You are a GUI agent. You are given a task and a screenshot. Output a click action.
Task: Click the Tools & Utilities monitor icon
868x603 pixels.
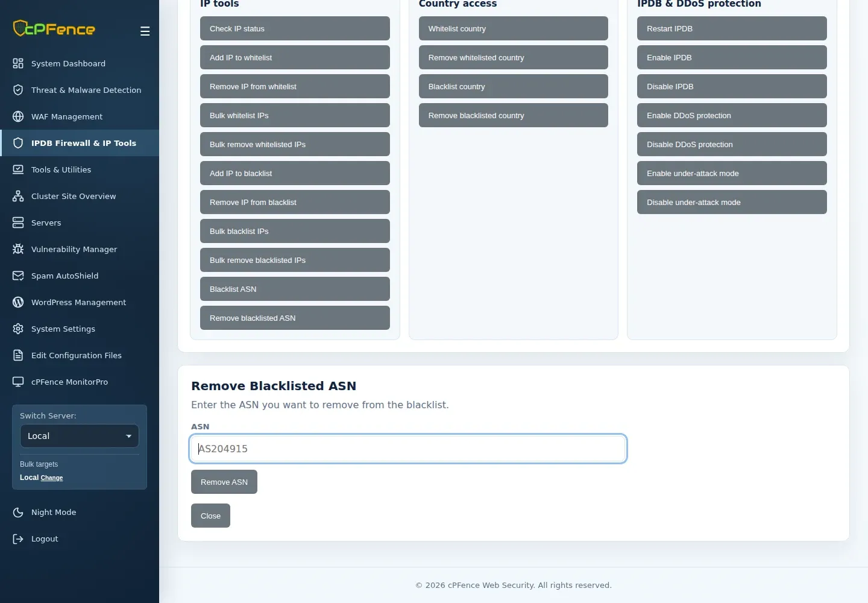[18, 169]
